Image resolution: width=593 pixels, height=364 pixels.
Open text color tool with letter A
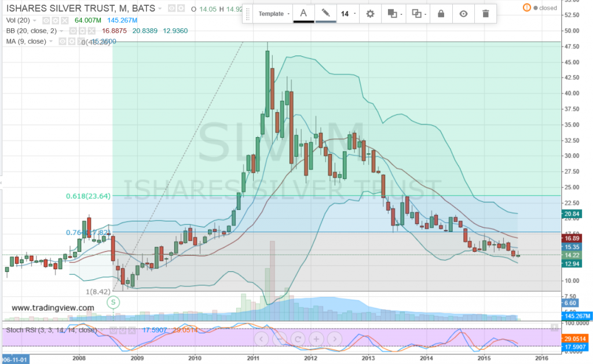303,14
